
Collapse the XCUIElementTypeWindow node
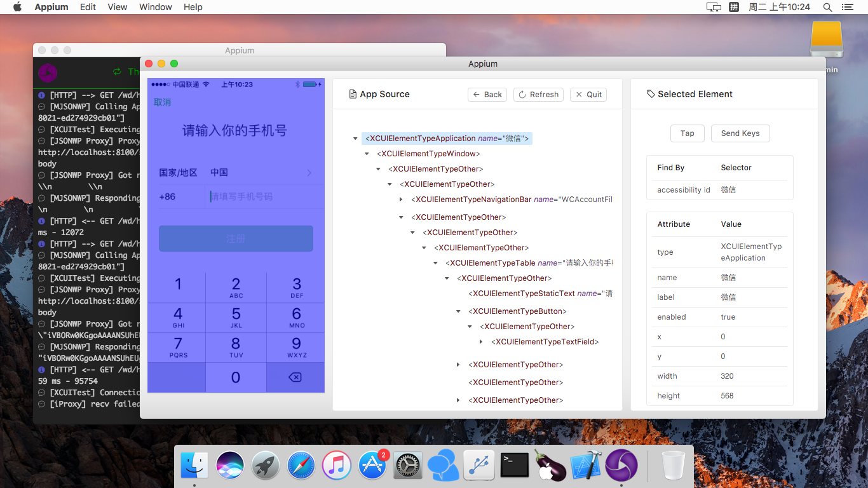(x=367, y=154)
